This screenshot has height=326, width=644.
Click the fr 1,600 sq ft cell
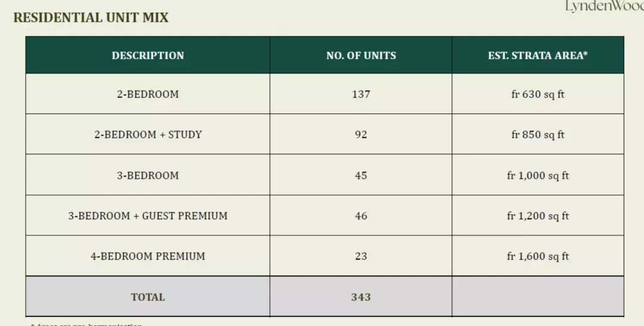[x=538, y=256]
